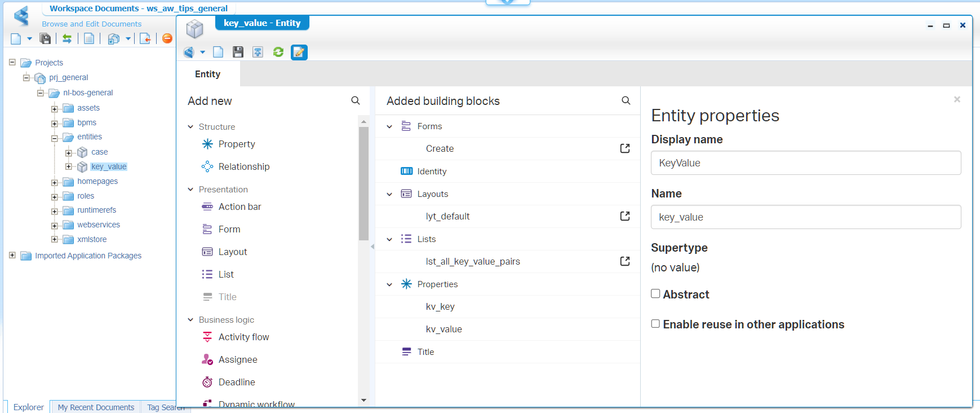Screen dimensions: 980x413
Task: Select the kv_key property
Action: (x=440, y=306)
